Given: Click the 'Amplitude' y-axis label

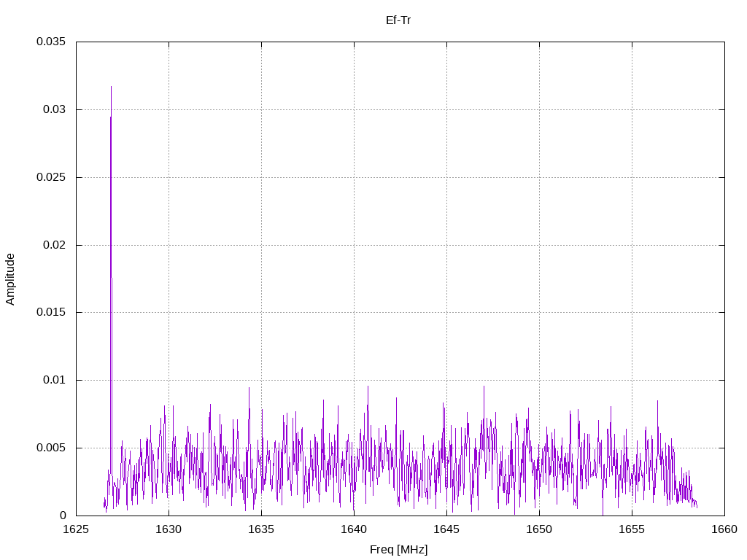Looking at the screenshot, I should [x=10, y=279].
